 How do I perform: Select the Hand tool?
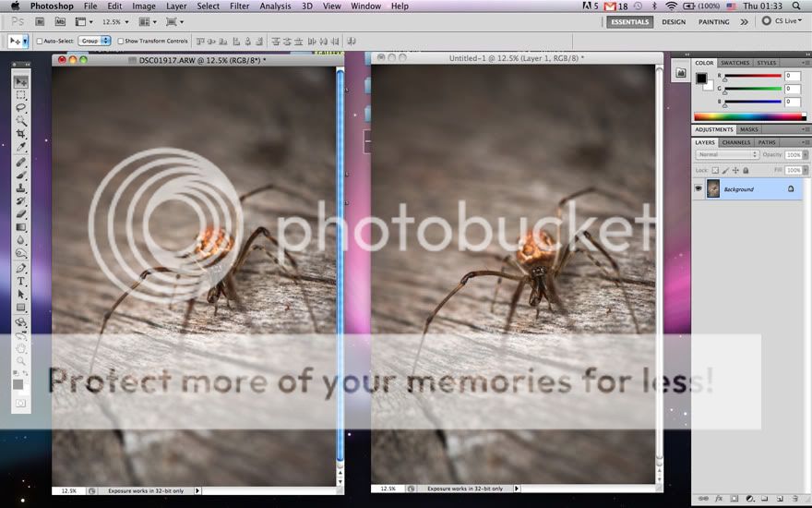[x=20, y=348]
